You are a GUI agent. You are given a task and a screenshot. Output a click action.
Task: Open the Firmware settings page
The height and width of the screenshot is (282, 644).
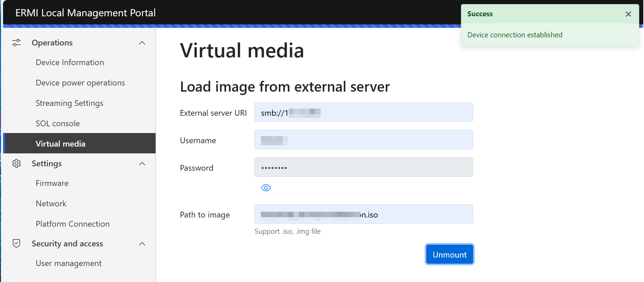pos(52,183)
